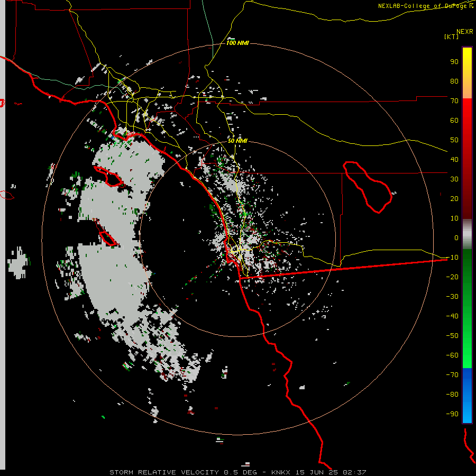Select the -90 value on velocity scale

click(x=452, y=414)
